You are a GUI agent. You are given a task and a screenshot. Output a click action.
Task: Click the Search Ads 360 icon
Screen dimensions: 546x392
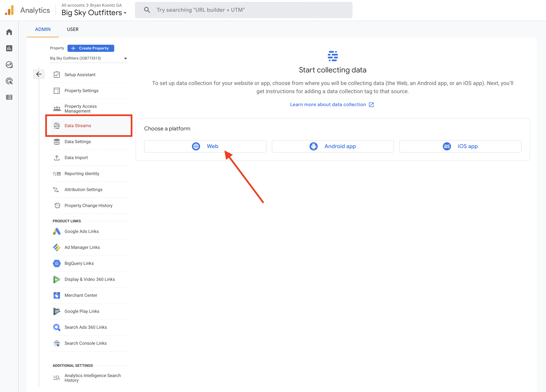[x=57, y=327]
